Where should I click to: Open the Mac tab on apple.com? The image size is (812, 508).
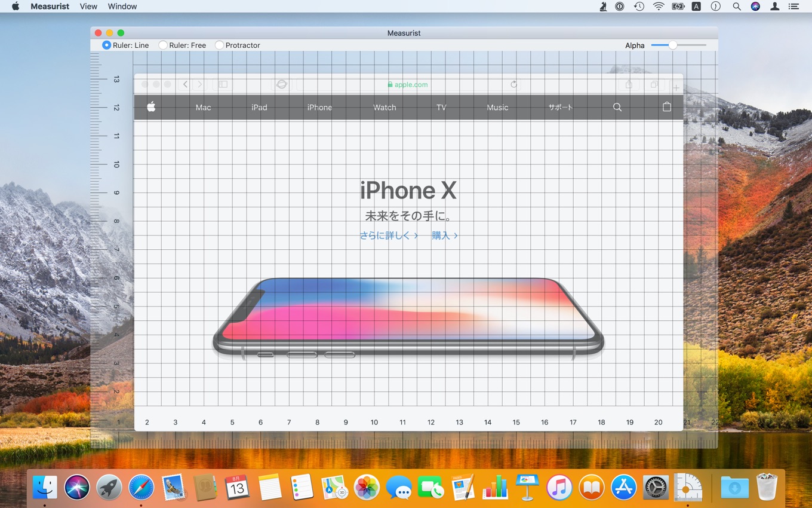coord(204,108)
